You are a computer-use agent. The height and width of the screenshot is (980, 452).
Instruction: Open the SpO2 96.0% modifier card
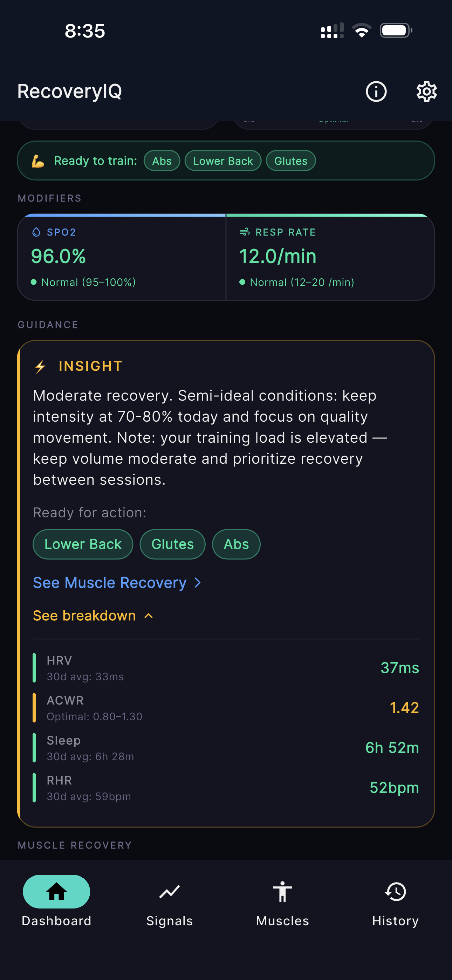(x=122, y=258)
